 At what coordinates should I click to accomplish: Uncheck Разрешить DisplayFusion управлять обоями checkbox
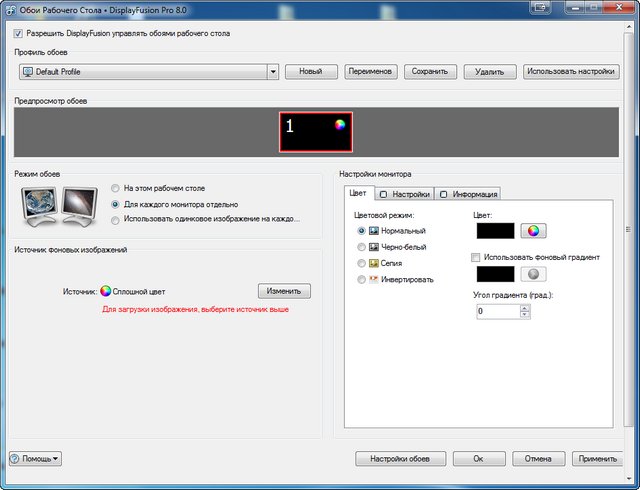19,33
